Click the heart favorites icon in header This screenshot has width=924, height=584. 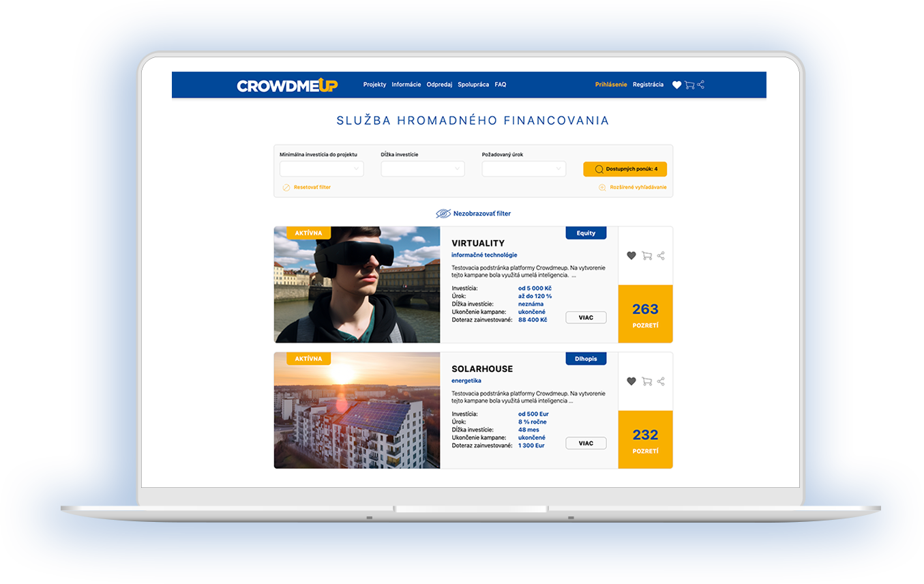pyautogui.click(x=676, y=85)
